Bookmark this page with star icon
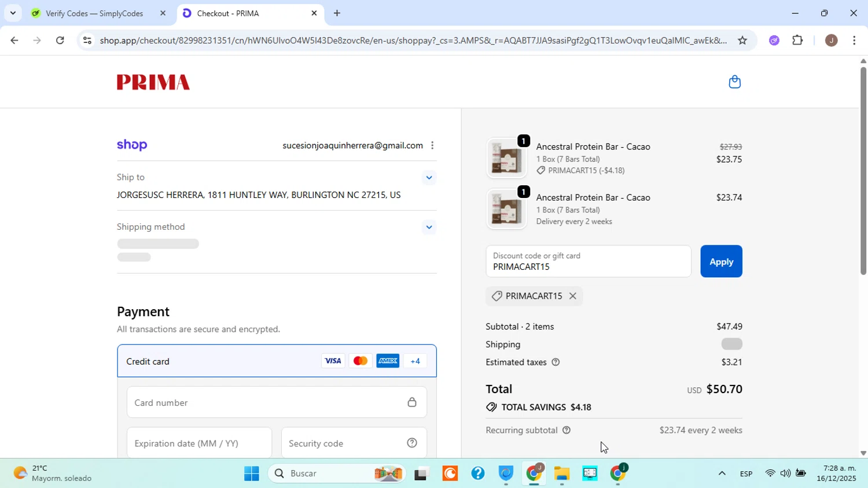868x488 pixels. tap(742, 41)
